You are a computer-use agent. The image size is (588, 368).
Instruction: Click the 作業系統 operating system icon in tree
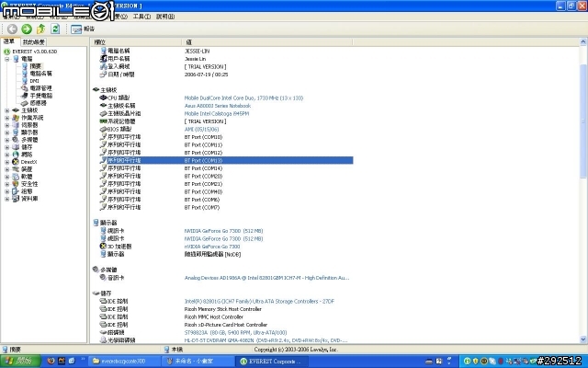(16, 118)
